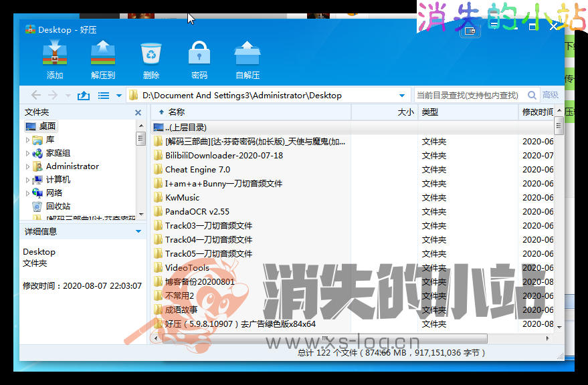Click the 2020-07 date of BilibiliDownloader row
The height and width of the screenshot is (385, 588).
[x=538, y=156]
